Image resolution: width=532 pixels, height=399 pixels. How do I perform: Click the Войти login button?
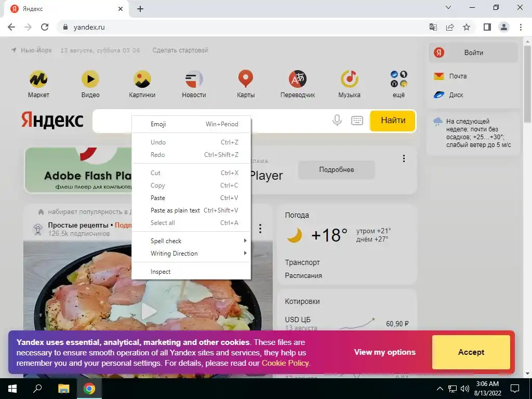coord(473,52)
